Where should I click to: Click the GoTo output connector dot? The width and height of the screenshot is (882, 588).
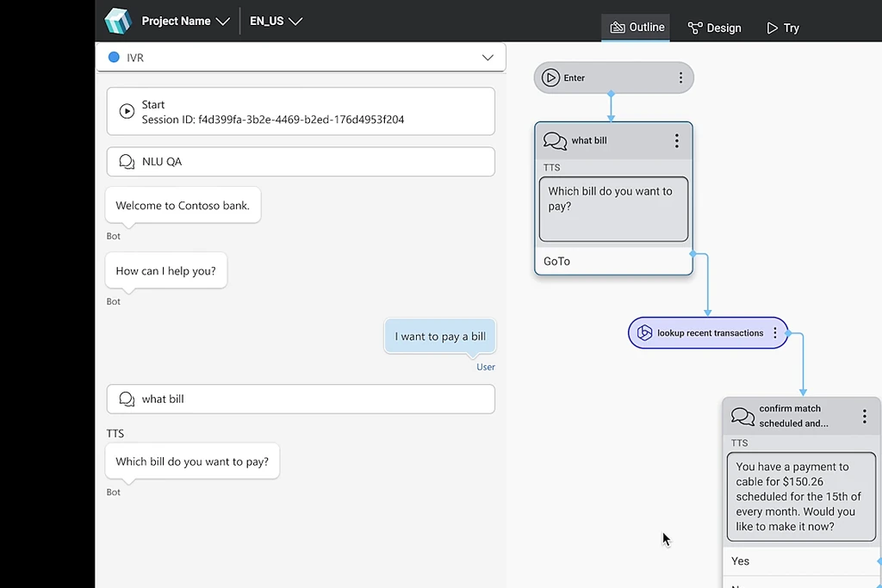click(x=693, y=254)
